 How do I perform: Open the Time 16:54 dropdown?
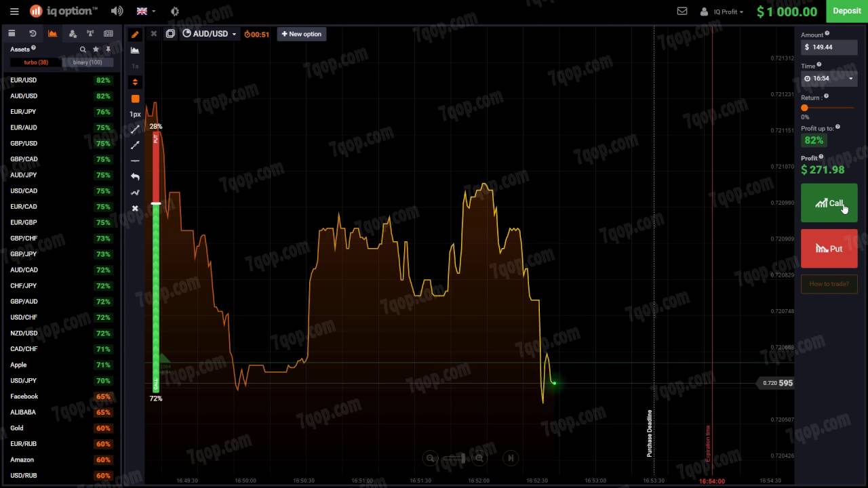pyautogui.click(x=829, y=78)
